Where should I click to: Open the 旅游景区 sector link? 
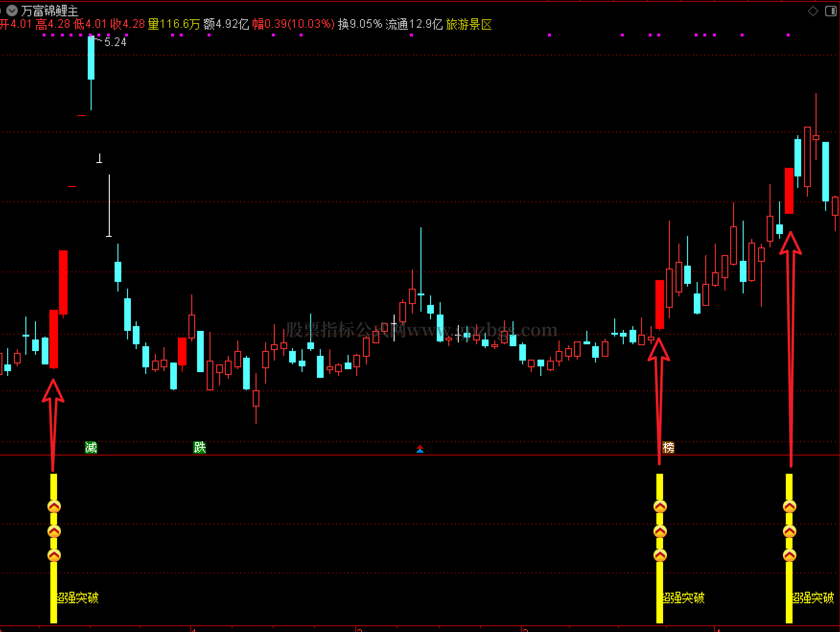469,24
